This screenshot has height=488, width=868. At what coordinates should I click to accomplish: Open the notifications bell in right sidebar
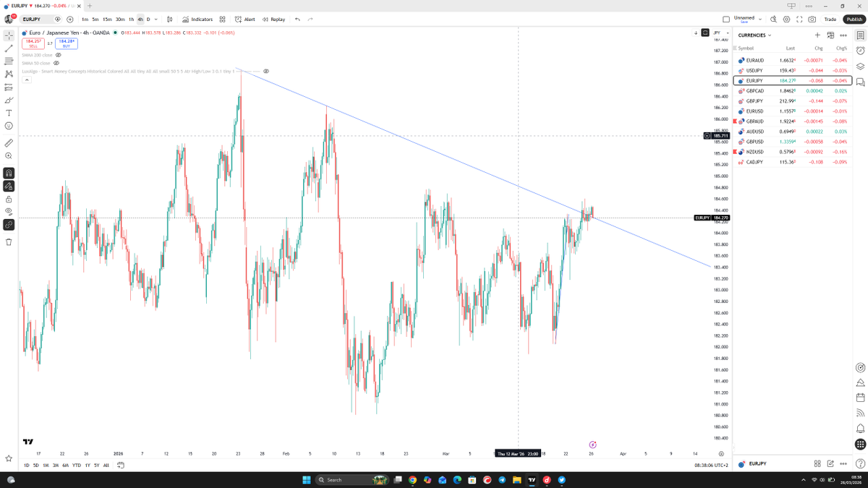pyautogui.click(x=860, y=429)
